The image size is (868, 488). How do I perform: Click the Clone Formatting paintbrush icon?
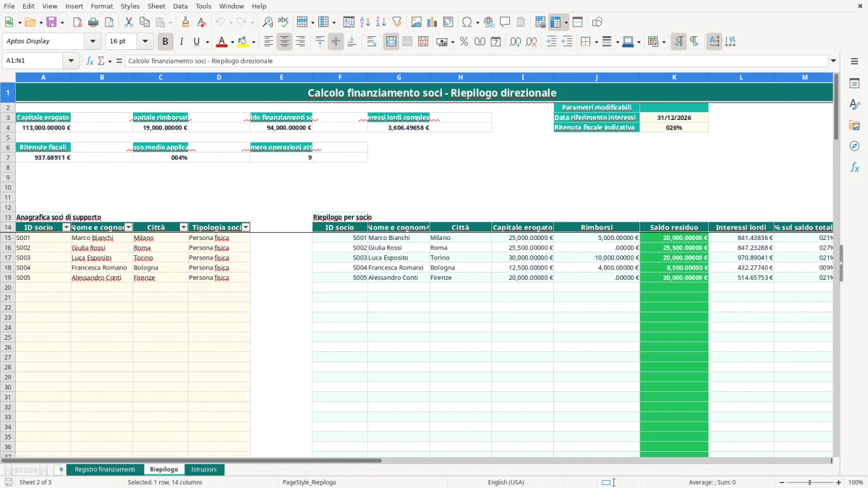185,22
